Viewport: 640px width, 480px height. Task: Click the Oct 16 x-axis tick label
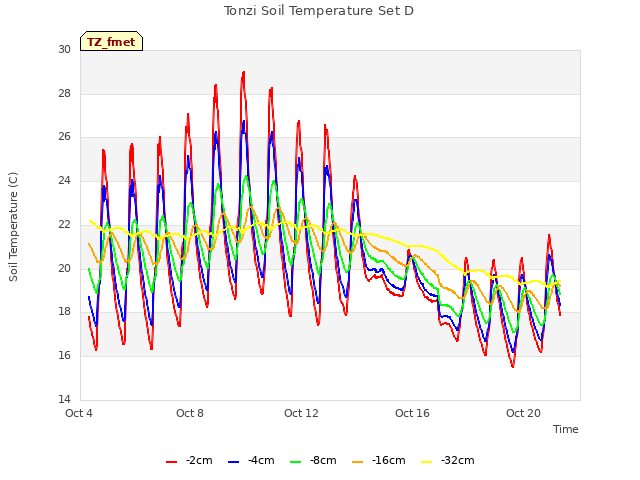point(412,413)
